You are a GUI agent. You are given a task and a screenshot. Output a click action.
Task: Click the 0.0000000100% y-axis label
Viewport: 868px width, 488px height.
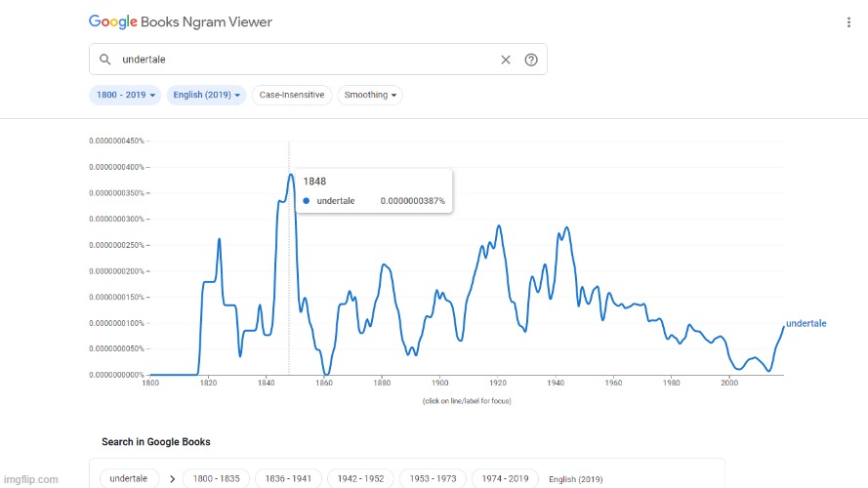tap(116, 323)
